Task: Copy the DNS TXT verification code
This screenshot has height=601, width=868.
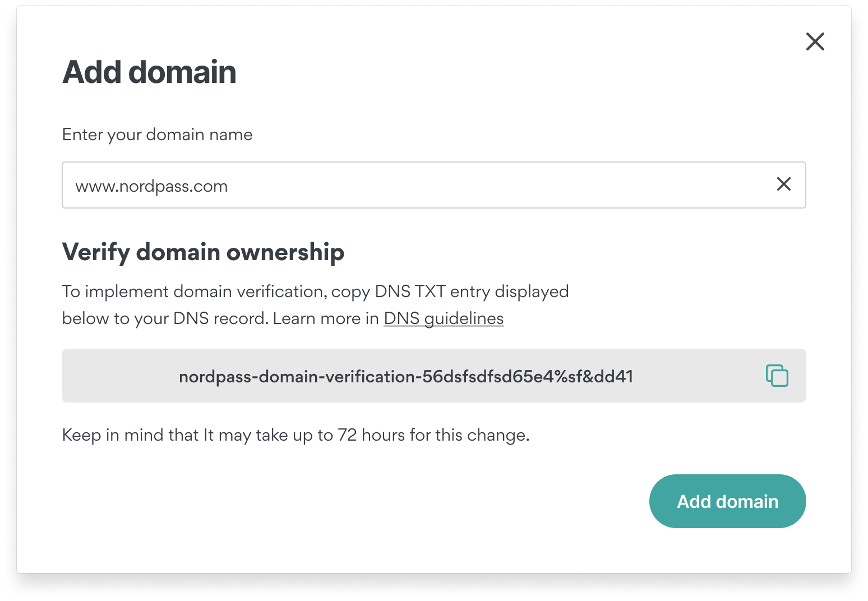Action: pos(777,376)
